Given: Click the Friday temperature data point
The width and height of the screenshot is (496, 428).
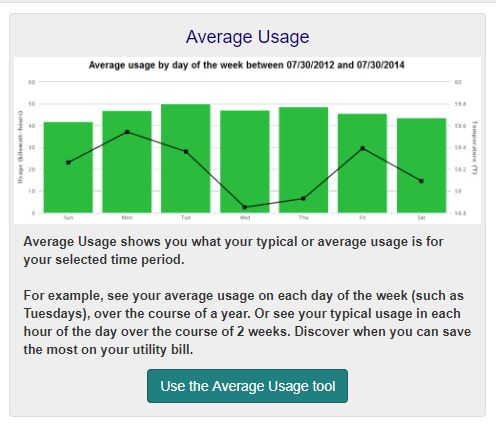Looking at the screenshot, I should coord(363,148).
